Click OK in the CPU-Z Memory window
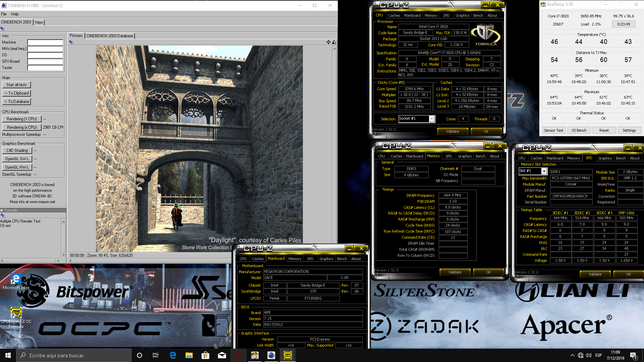The image size is (644, 362). (x=488, y=272)
